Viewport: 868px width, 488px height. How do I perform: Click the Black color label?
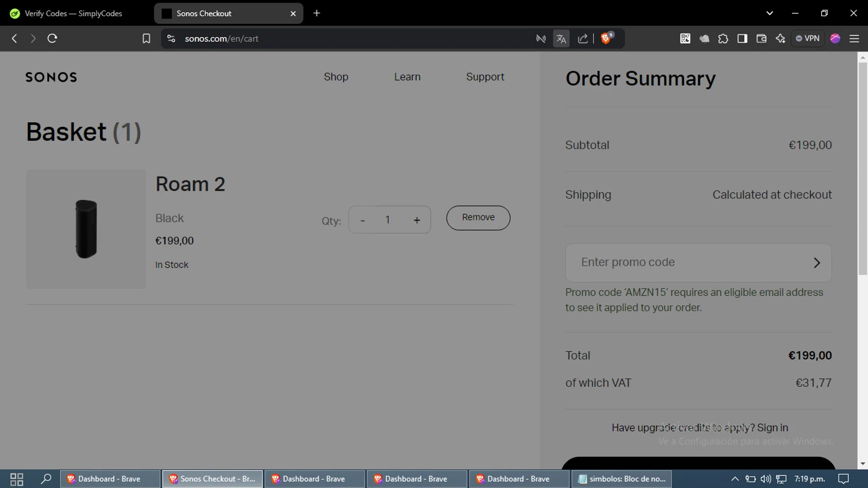point(170,218)
